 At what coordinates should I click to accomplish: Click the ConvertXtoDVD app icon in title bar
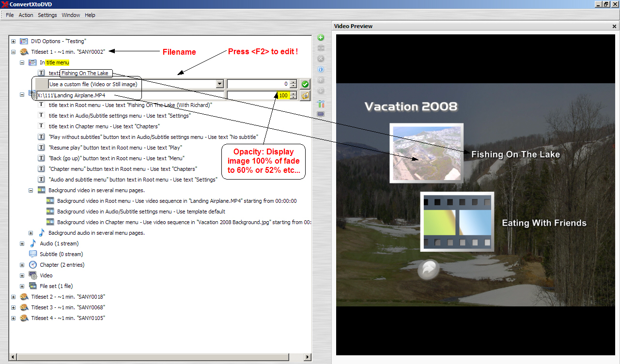5,4
